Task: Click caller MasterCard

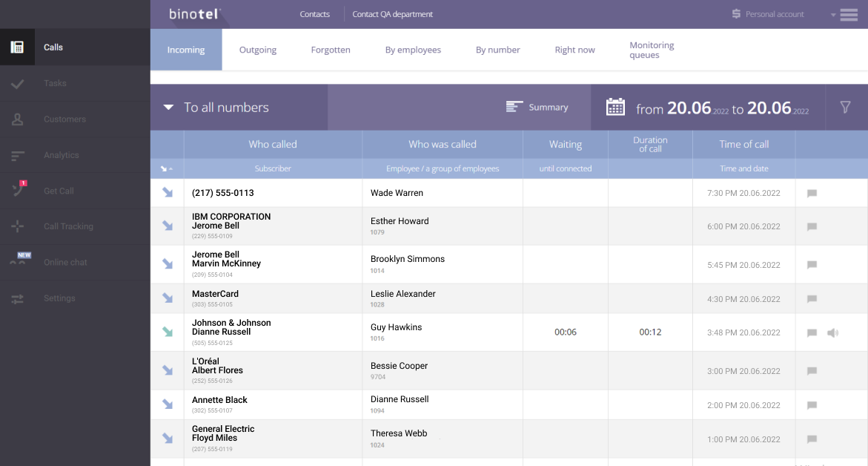Action: pyautogui.click(x=216, y=294)
